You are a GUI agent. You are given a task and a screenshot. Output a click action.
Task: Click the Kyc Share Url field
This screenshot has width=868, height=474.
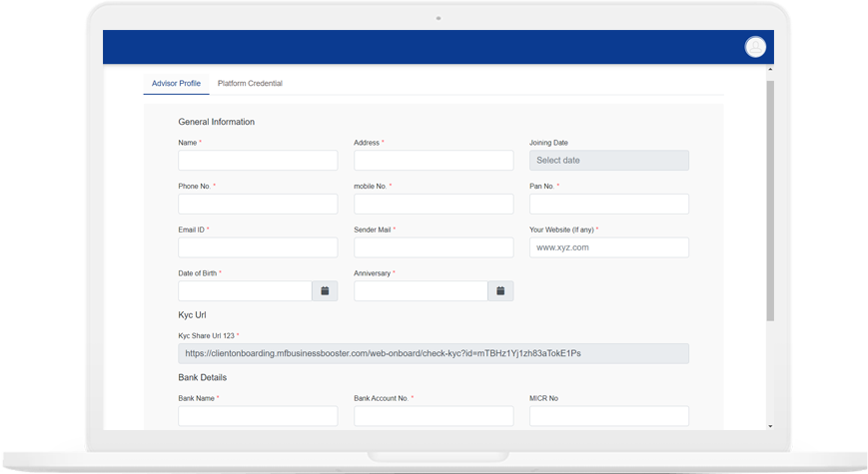click(434, 353)
